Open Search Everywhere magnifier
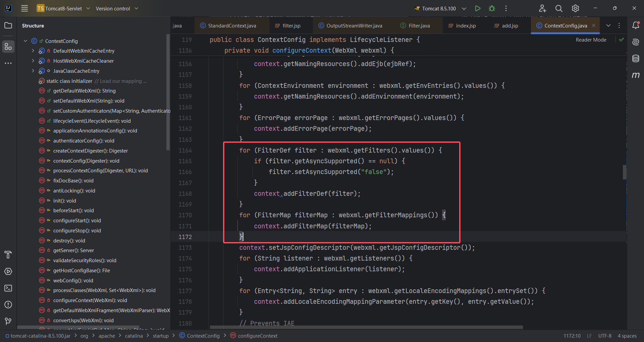 [x=559, y=8]
